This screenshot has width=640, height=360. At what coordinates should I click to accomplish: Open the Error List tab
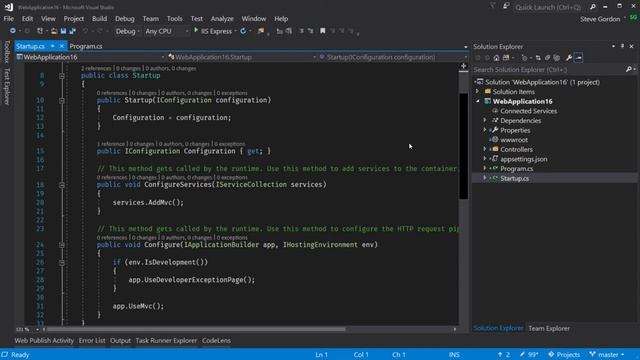(92, 340)
